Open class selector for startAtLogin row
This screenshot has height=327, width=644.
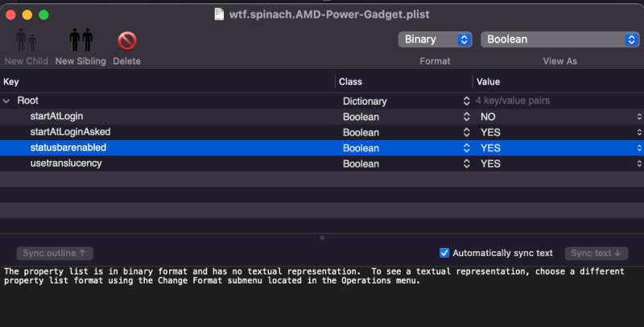(466, 117)
